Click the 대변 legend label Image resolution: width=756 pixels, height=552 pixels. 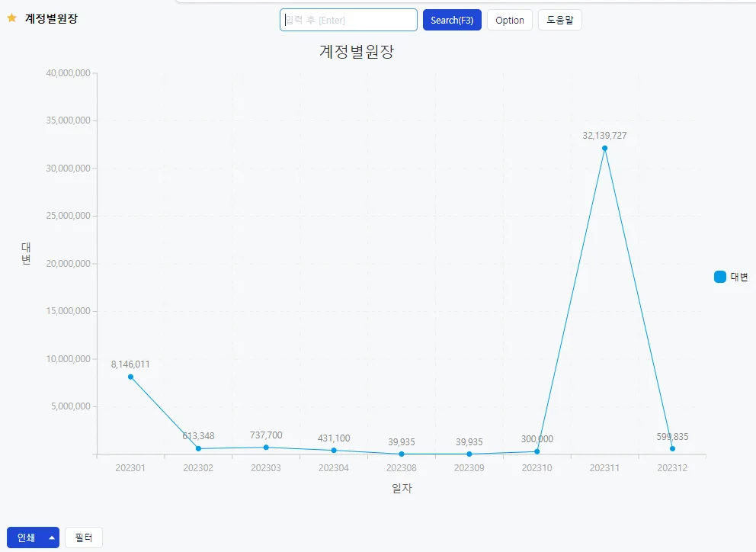coord(739,277)
